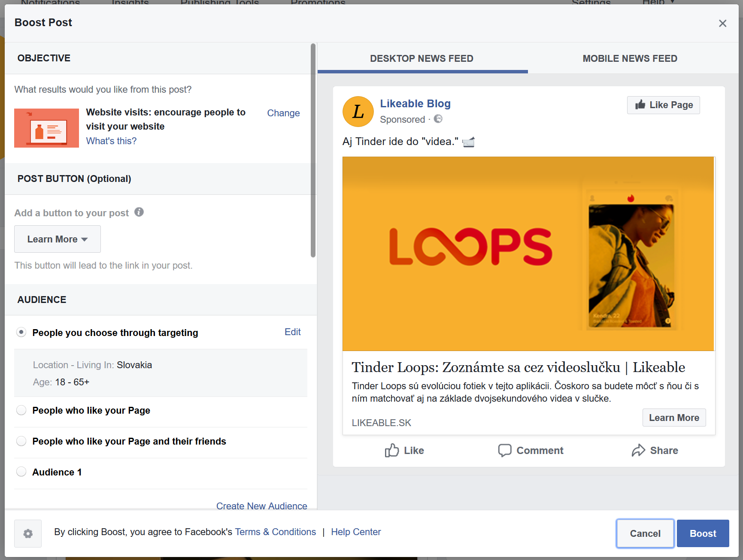
Task: Click Likeable Blog profile avatar
Action: pos(358,112)
